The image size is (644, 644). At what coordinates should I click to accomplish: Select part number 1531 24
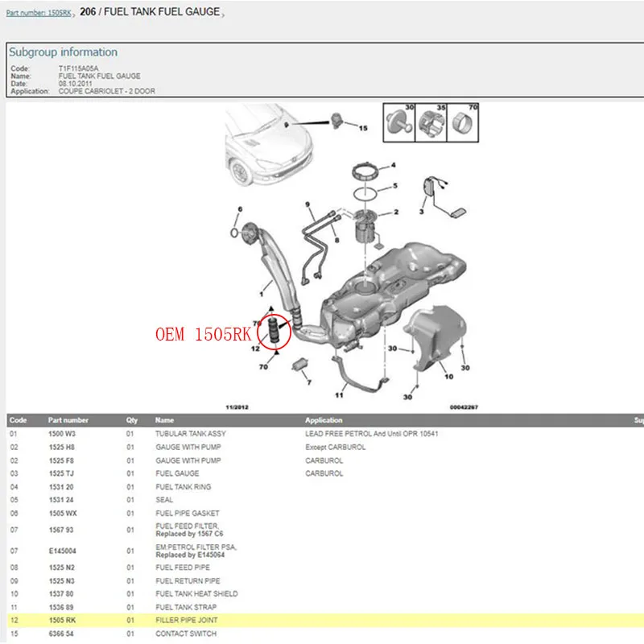[61, 500]
